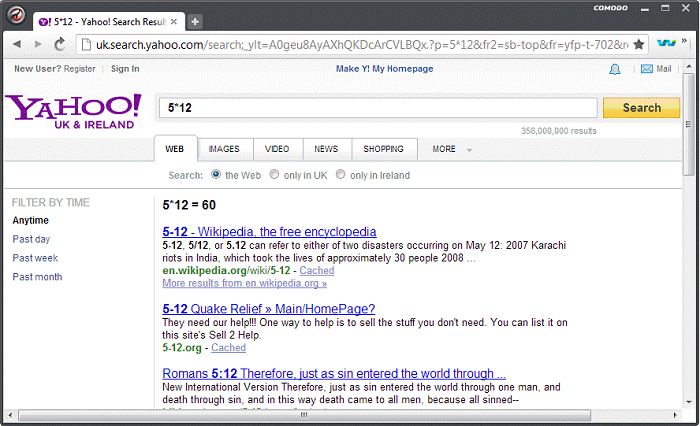Open Mail via the envelope icon
This screenshot has width=700, height=426.
point(646,69)
